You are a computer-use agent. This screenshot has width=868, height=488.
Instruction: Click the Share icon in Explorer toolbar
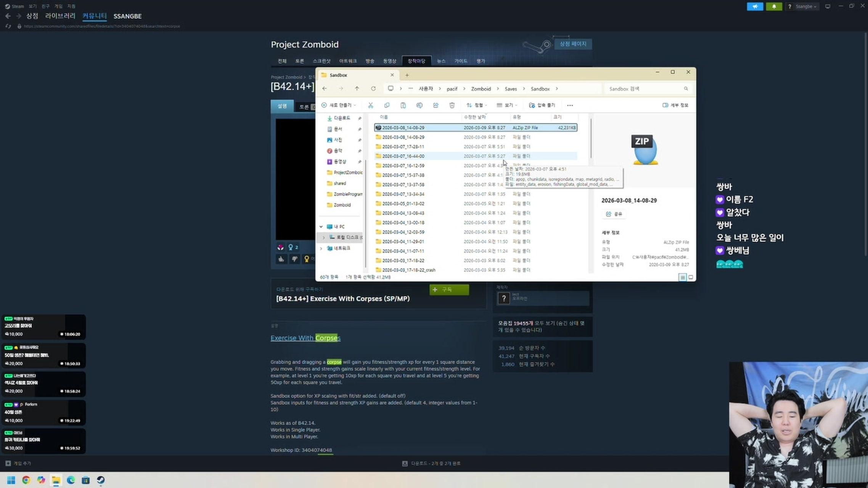pos(436,105)
